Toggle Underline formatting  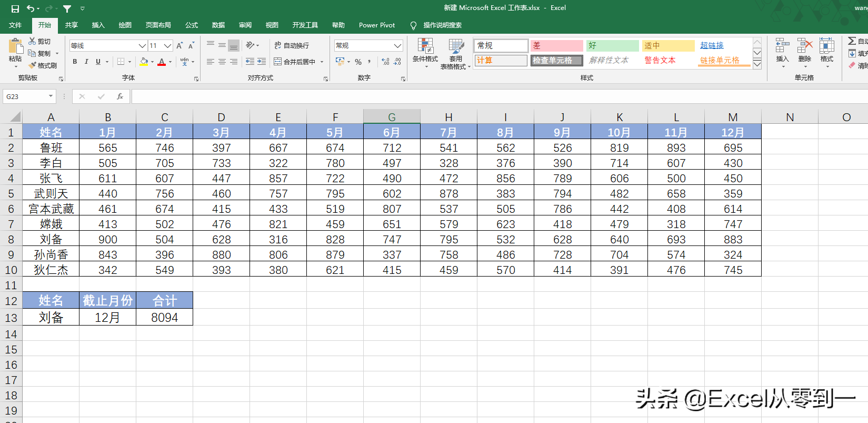(x=98, y=62)
